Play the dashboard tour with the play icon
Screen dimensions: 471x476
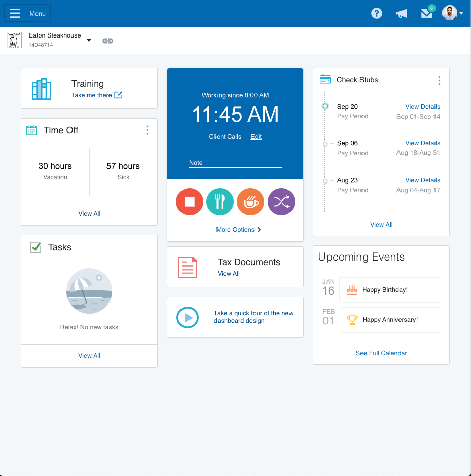(x=188, y=317)
